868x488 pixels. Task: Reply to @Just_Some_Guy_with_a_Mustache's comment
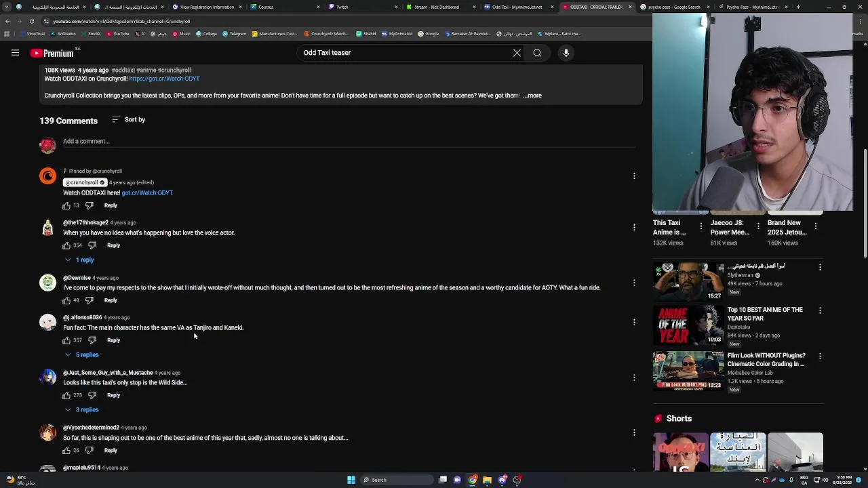(x=113, y=395)
